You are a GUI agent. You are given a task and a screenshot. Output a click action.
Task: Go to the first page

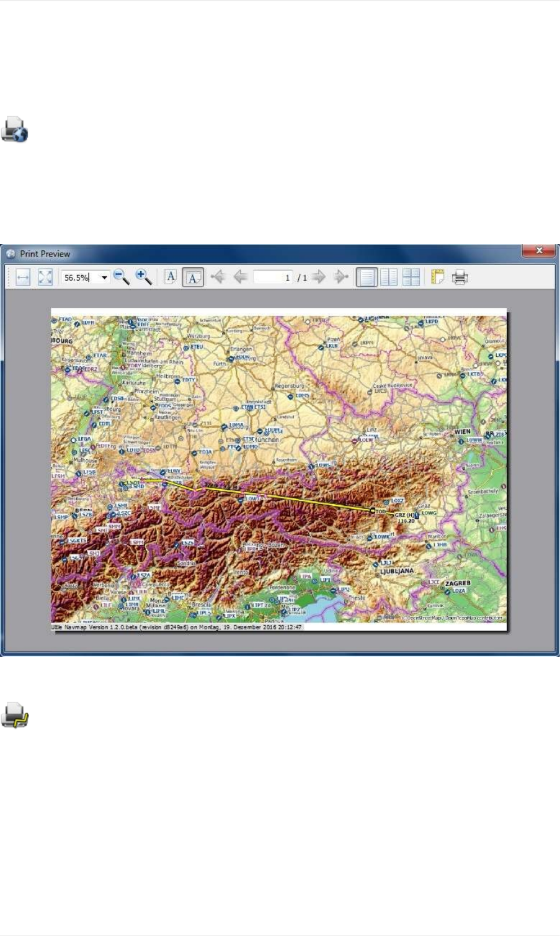pos(218,277)
